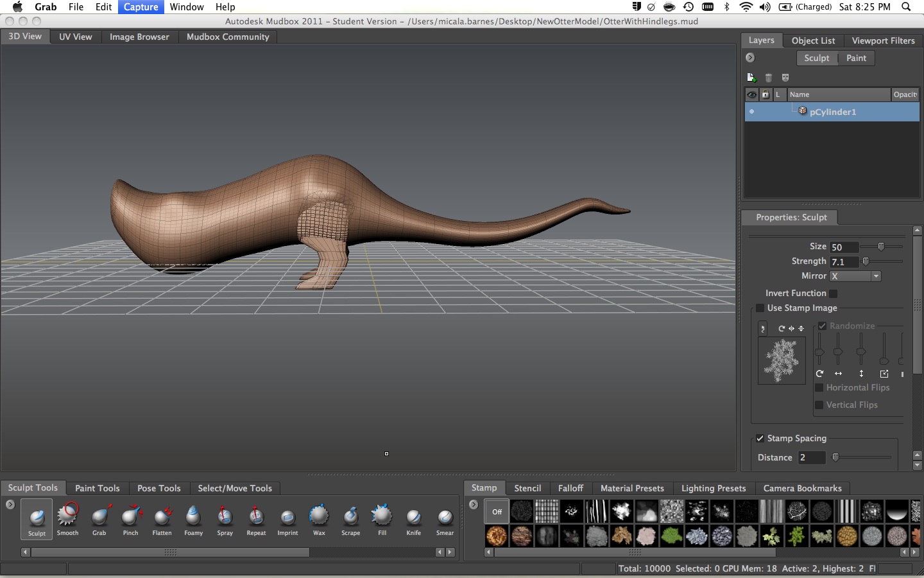Select the Smooth sculpt tool
Image resolution: width=924 pixels, height=578 pixels.
[67, 517]
